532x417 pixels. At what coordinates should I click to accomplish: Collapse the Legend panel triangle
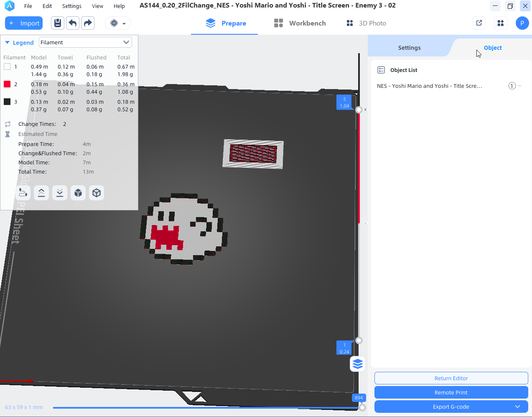[x=7, y=42]
